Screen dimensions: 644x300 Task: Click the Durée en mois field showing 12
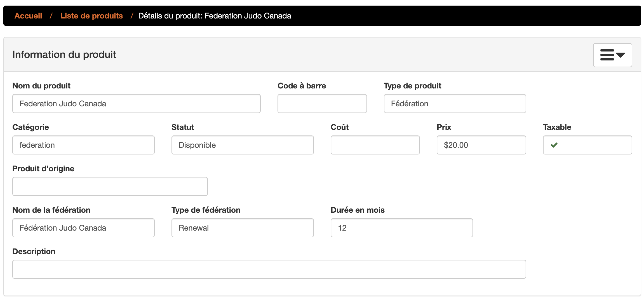pos(401,228)
